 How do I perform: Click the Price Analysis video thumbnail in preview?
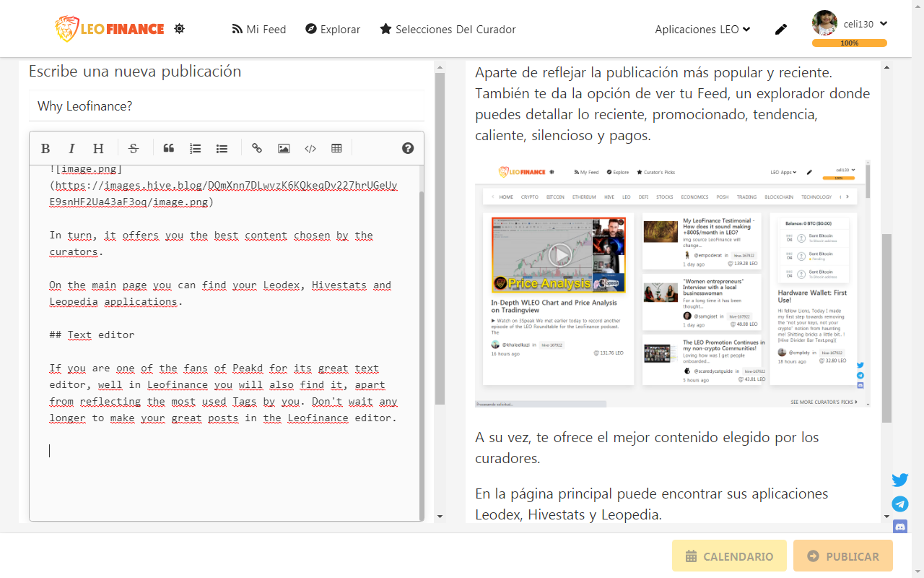[558, 255]
